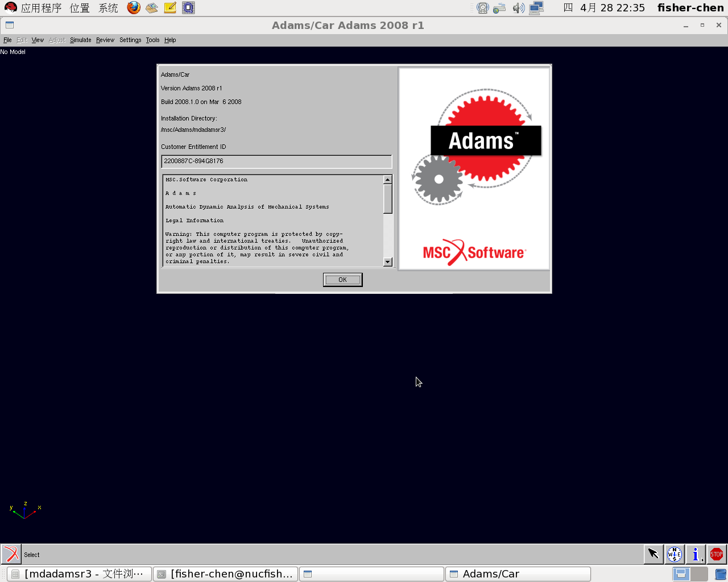Click the 'Legal Information' text line
Screen dimensions: 728x582
click(x=195, y=221)
